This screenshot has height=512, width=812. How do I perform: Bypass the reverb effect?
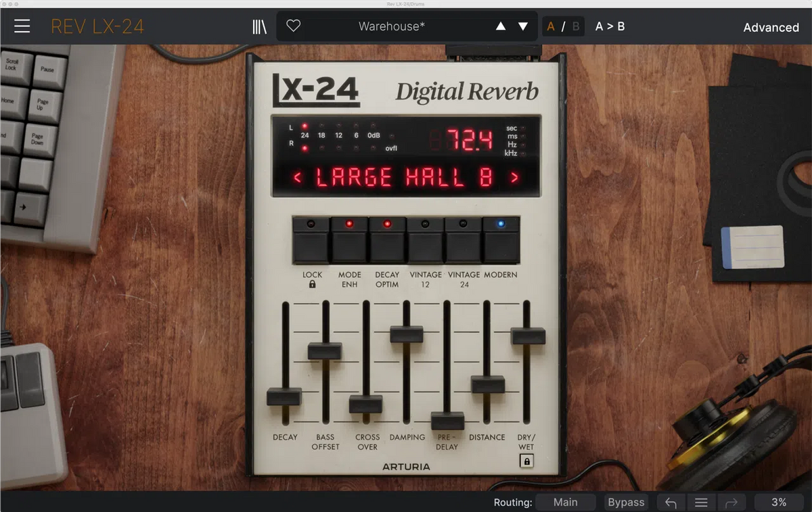(625, 502)
